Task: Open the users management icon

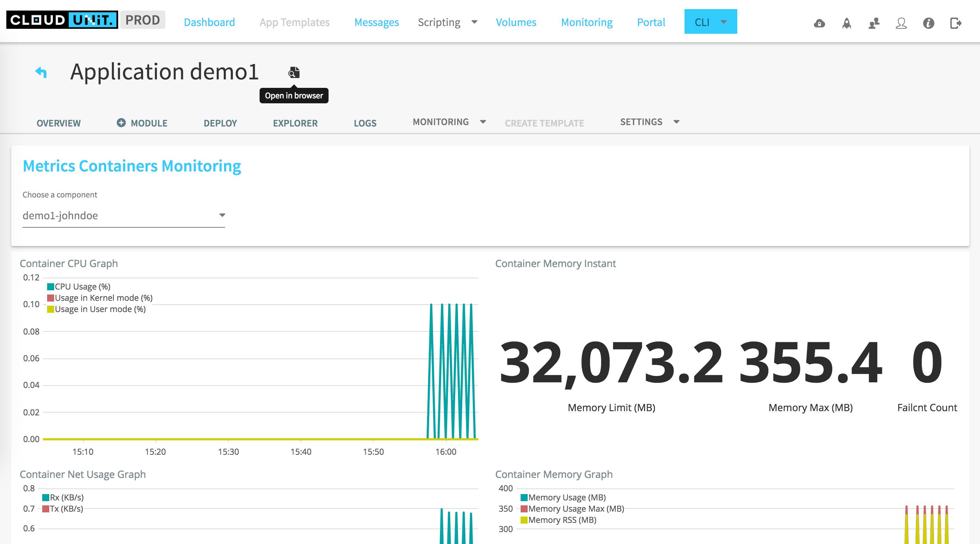Action: click(874, 23)
